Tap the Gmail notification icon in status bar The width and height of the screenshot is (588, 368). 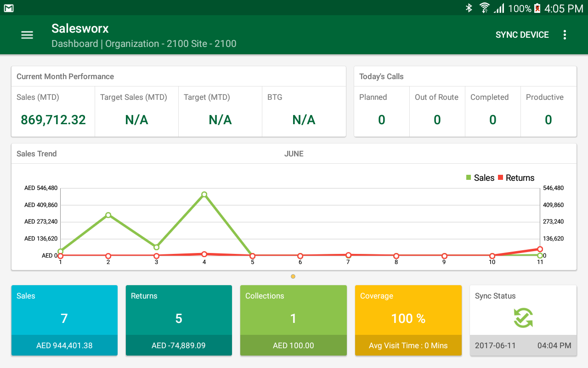(x=9, y=8)
